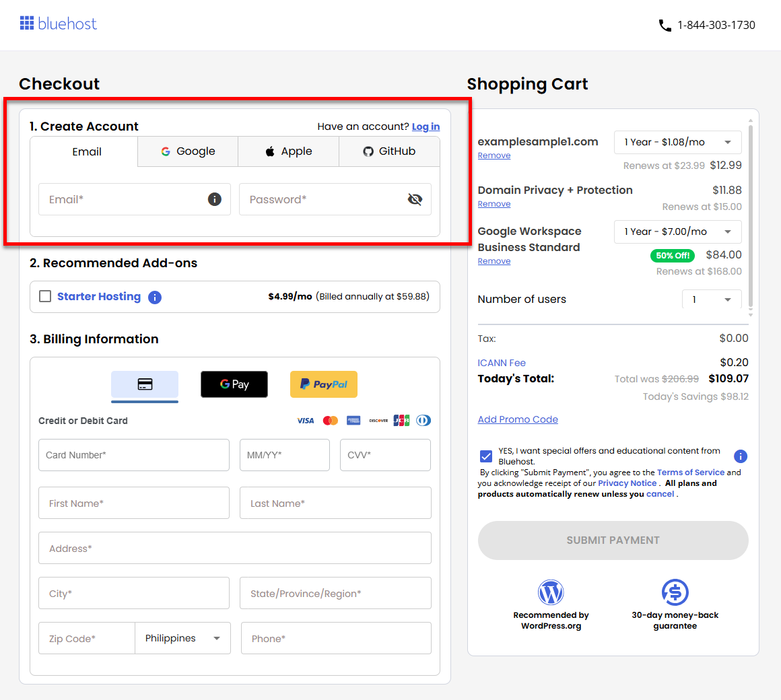Focus the Zip Code field
This screenshot has width=781, height=700.
point(87,638)
